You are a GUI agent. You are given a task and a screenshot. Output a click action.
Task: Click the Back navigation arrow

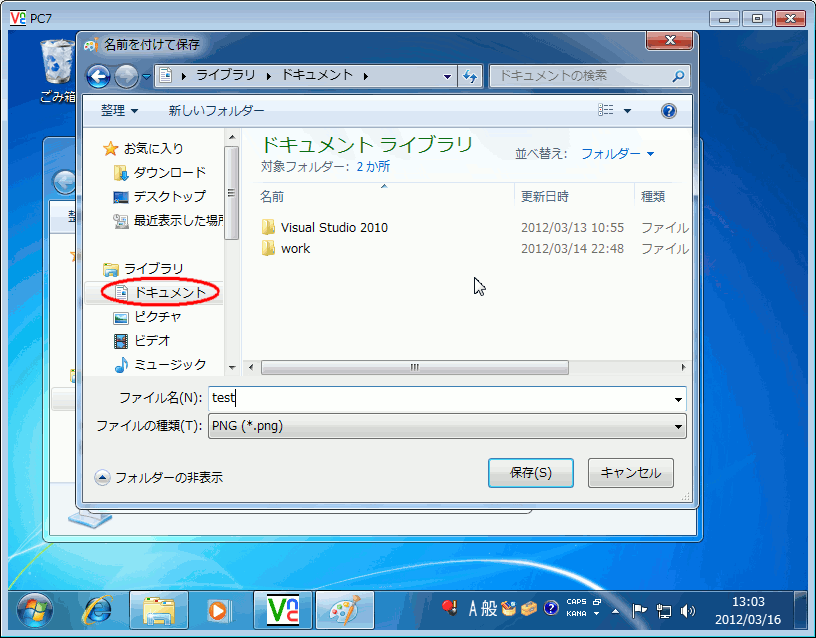pyautogui.click(x=99, y=76)
